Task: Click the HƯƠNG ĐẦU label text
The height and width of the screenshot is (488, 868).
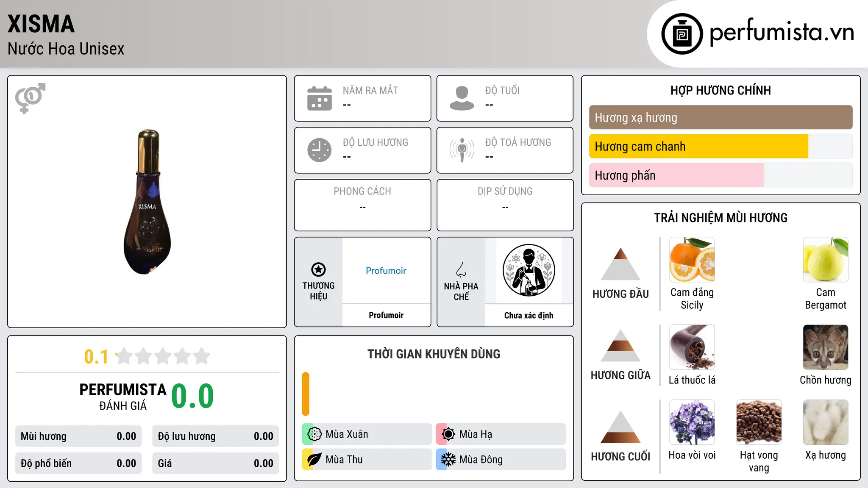Action: point(620,294)
